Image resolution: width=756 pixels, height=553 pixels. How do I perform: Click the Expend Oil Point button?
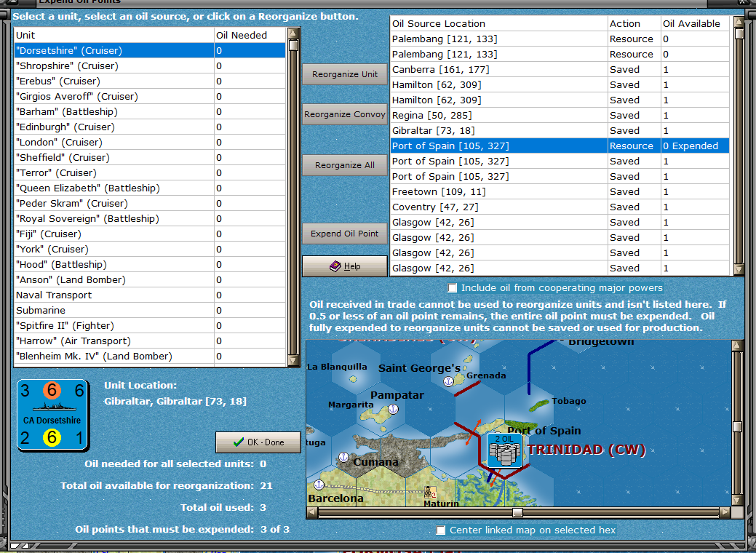pos(345,234)
